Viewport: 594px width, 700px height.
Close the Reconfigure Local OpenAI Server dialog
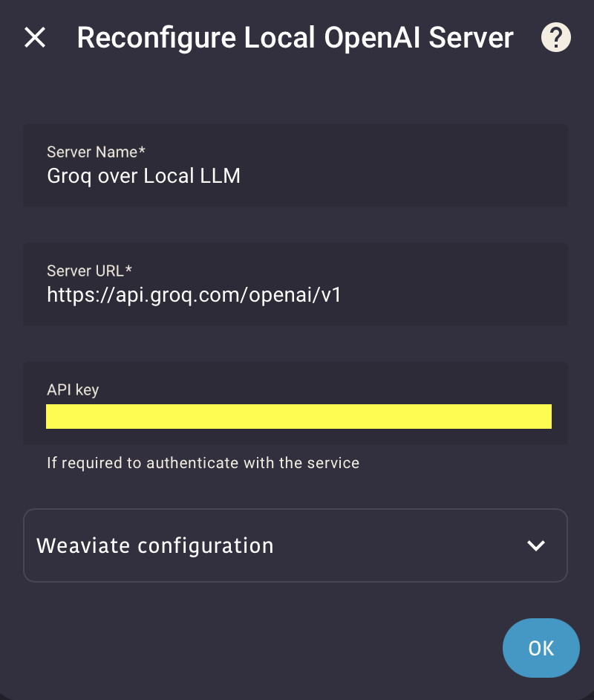tap(35, 37)
